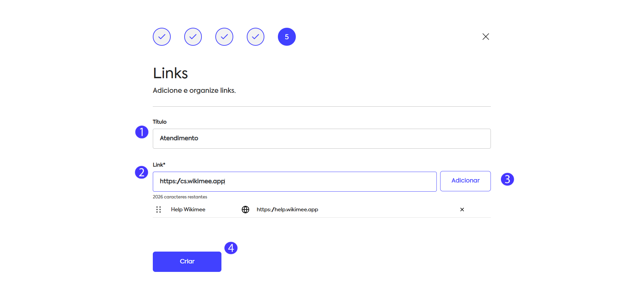The height and width of the screenshot is (300, 644).
Task: Click numbered marker 2 beside Link field
Action: pos(142,172)
